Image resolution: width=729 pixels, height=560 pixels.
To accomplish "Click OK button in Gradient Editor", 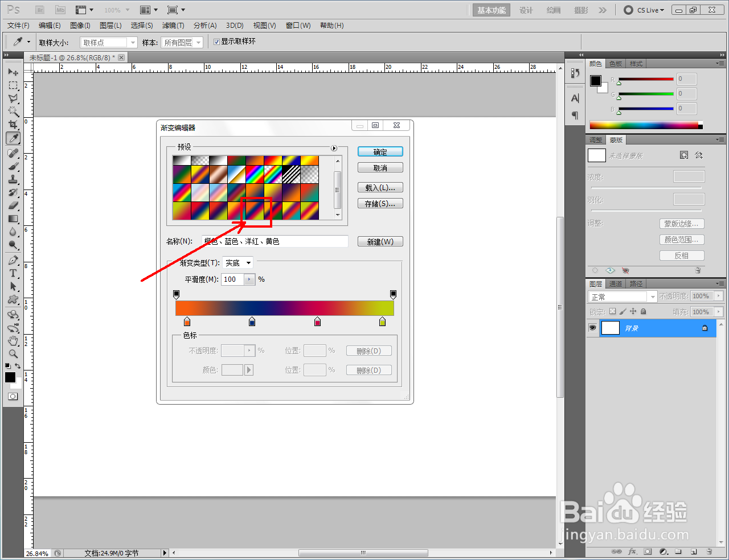I will pyautogui.click(x=380, y=152).
